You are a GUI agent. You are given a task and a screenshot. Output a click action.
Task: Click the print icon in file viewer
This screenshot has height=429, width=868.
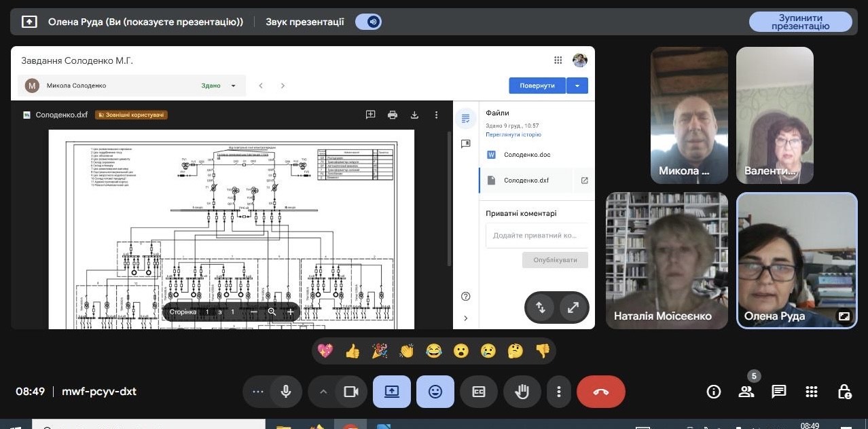click(x=393, y=115)
